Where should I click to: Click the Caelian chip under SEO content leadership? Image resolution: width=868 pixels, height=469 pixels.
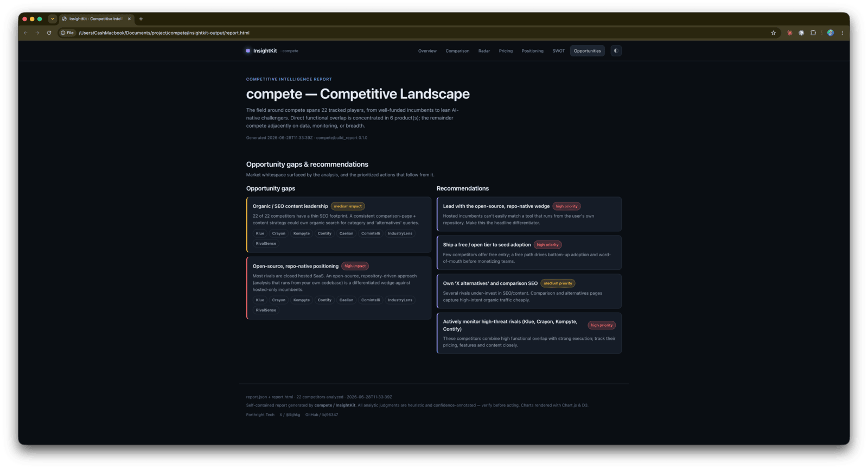coord(346,233)
